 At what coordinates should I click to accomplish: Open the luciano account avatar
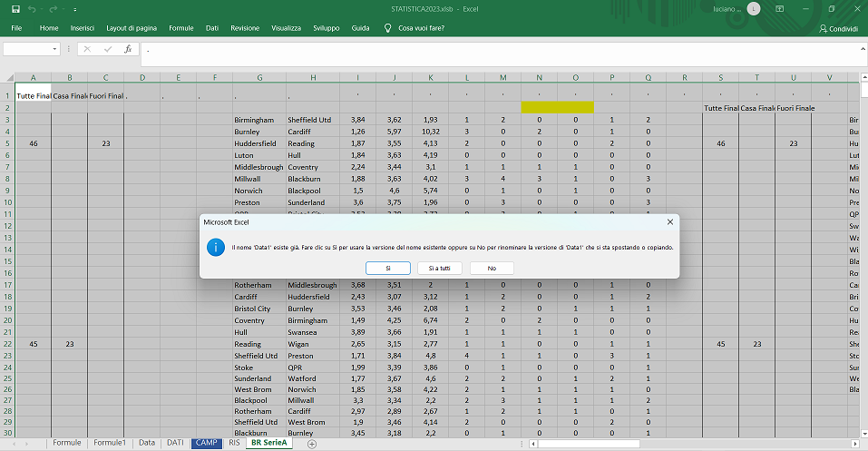[754, 9]
